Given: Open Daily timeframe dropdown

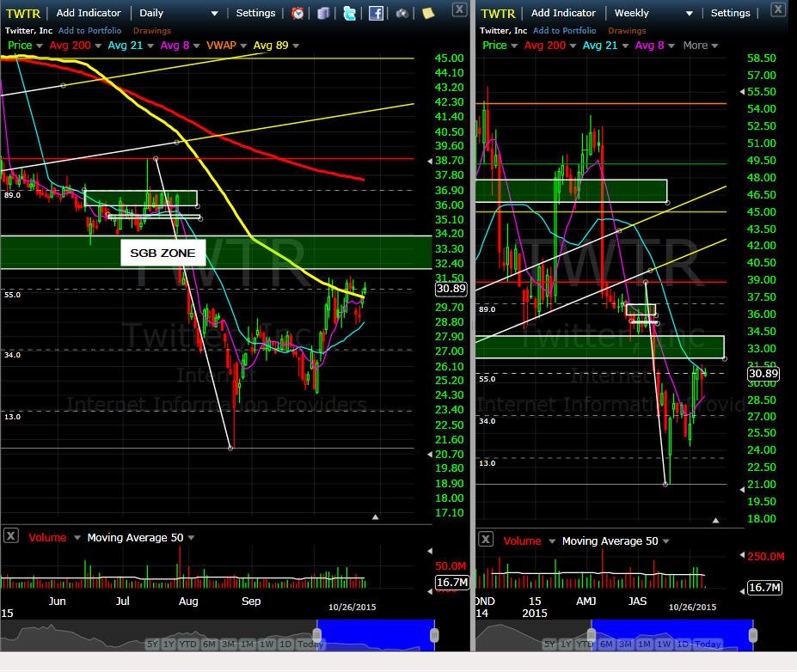Looking at the screenshot, I should click(x=179, y=13).
